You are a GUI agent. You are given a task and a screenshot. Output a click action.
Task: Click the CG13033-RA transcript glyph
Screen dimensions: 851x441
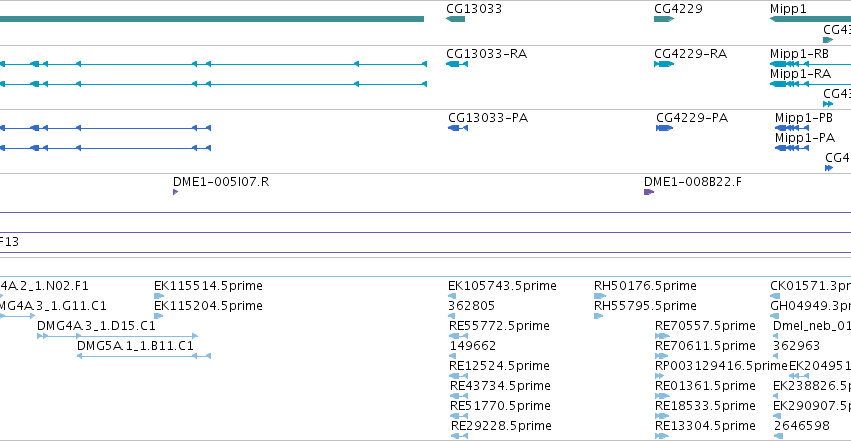pos(457,64)
